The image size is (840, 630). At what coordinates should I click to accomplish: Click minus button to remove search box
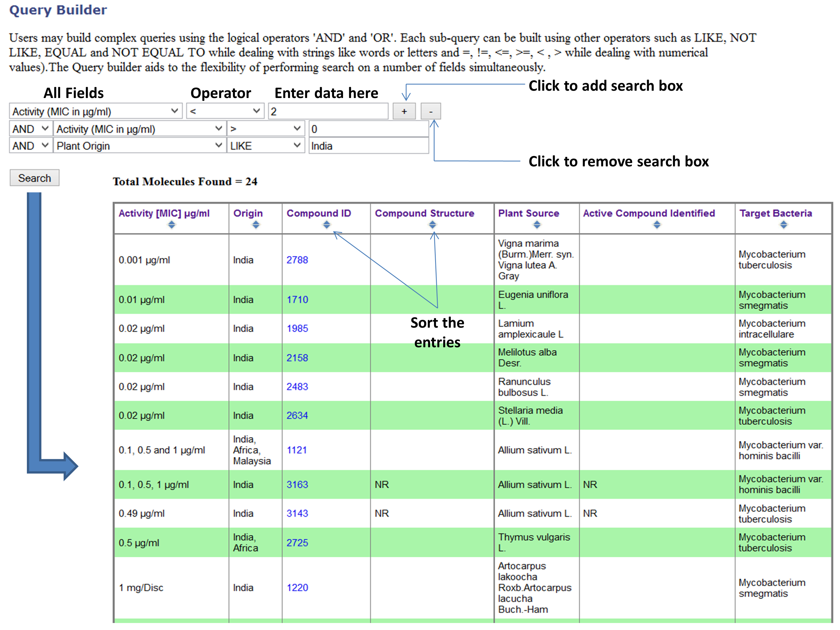click(431, 111)
